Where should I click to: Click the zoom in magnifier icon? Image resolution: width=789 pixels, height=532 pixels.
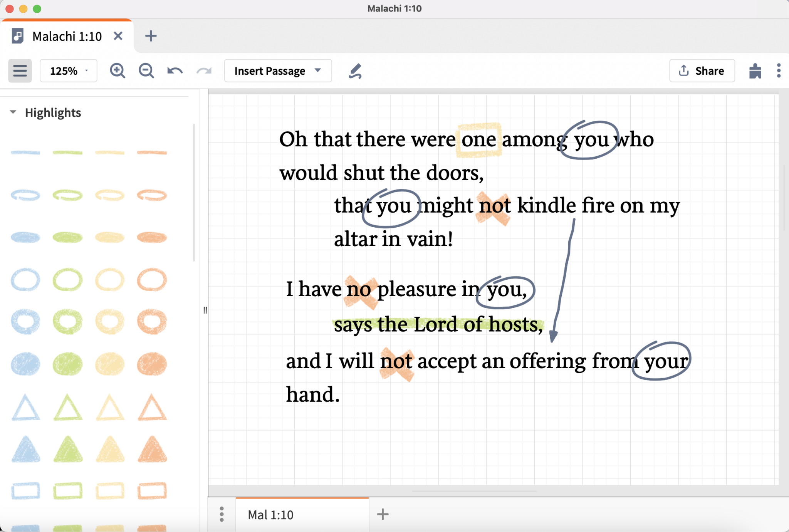click(x=117, y=71)
